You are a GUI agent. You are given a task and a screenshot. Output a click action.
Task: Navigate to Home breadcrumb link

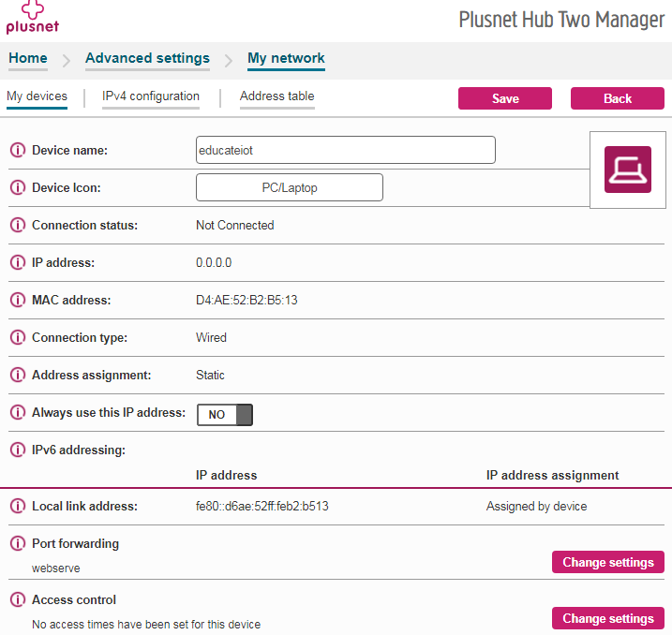coord(28,58)
